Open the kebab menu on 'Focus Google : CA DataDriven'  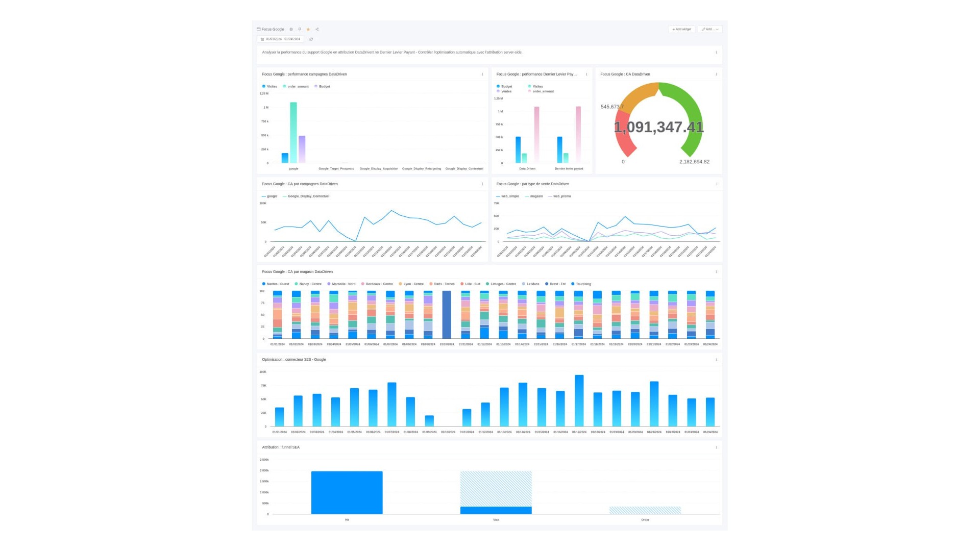point(716,74)
